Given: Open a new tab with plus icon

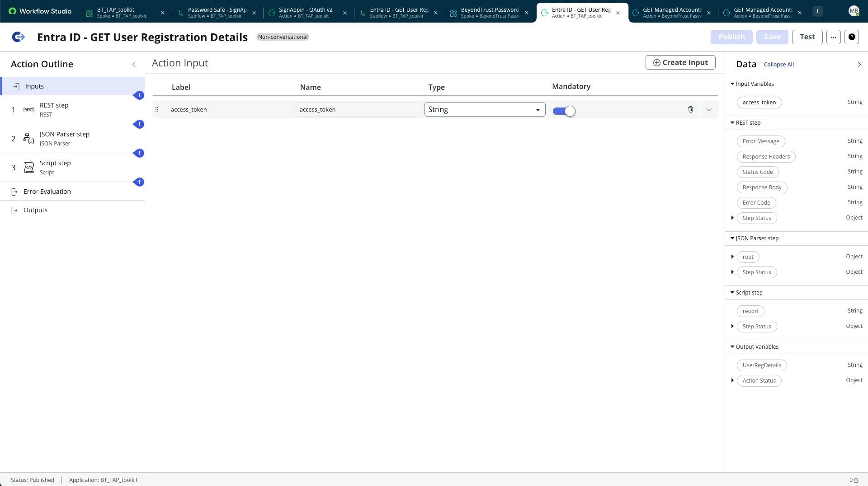Looking at the screenshot, I should point(817,11).
